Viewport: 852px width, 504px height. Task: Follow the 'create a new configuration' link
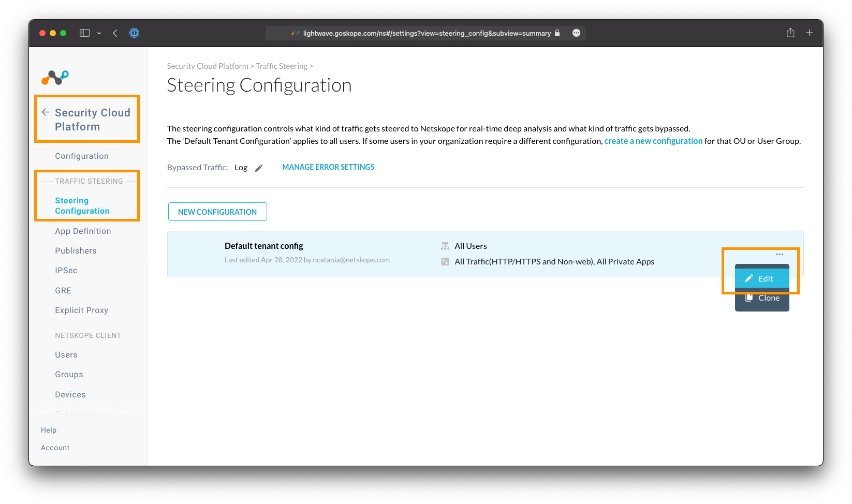coord(653,141)
